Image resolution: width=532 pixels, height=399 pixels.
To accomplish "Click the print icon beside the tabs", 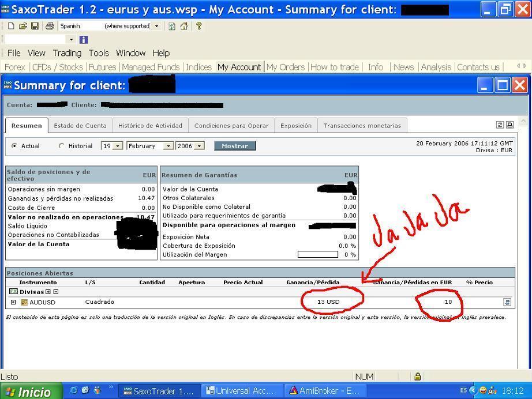I will click(509, 125).
